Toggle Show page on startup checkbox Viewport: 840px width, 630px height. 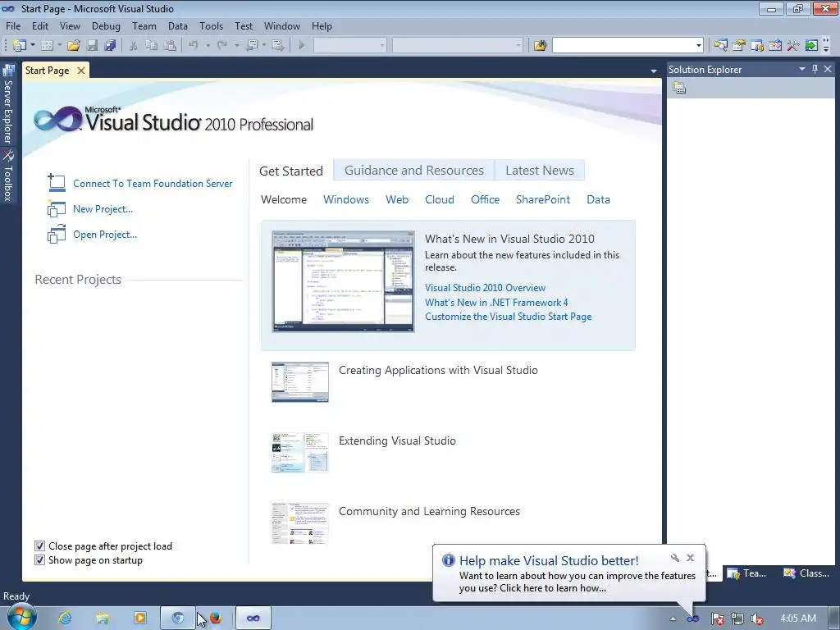coord(39,559)
